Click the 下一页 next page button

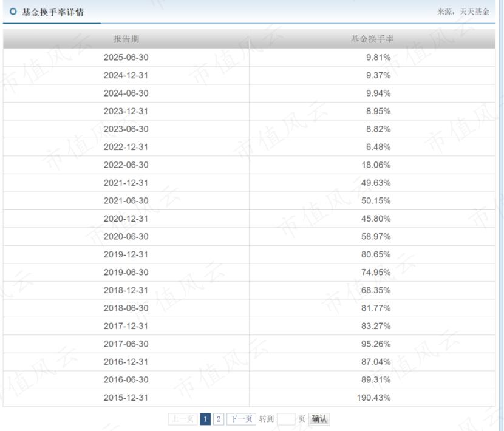tap(242, 419)
